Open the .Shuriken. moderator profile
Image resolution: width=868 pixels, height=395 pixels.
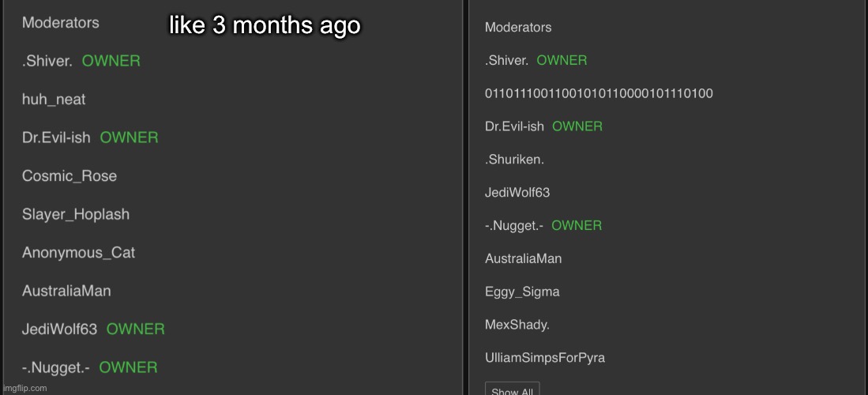pos(514,160)
